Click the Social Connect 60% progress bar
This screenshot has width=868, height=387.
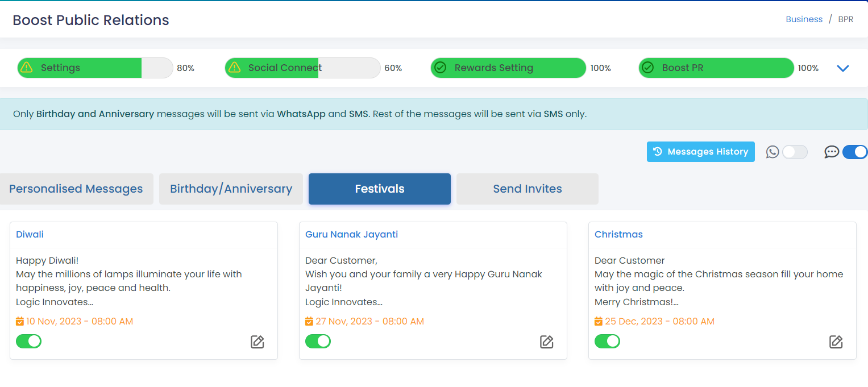point(302,68)
